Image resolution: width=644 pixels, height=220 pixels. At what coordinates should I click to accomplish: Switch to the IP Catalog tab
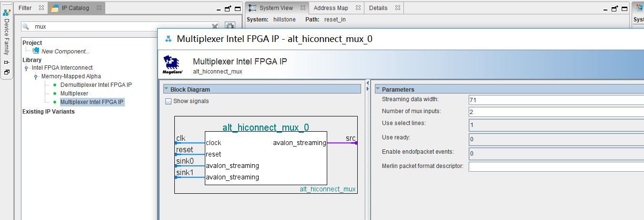[75, 8]
